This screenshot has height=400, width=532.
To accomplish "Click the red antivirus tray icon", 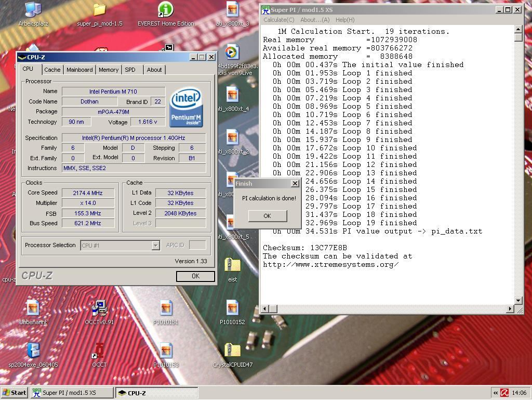I will 504,393.
